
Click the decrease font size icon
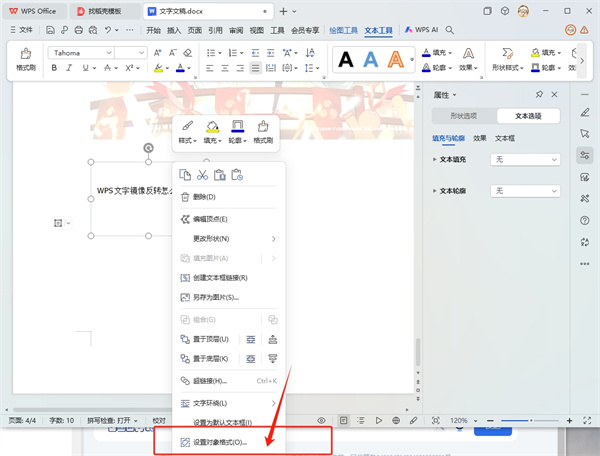pyautogui.click(x=173, y=53)
